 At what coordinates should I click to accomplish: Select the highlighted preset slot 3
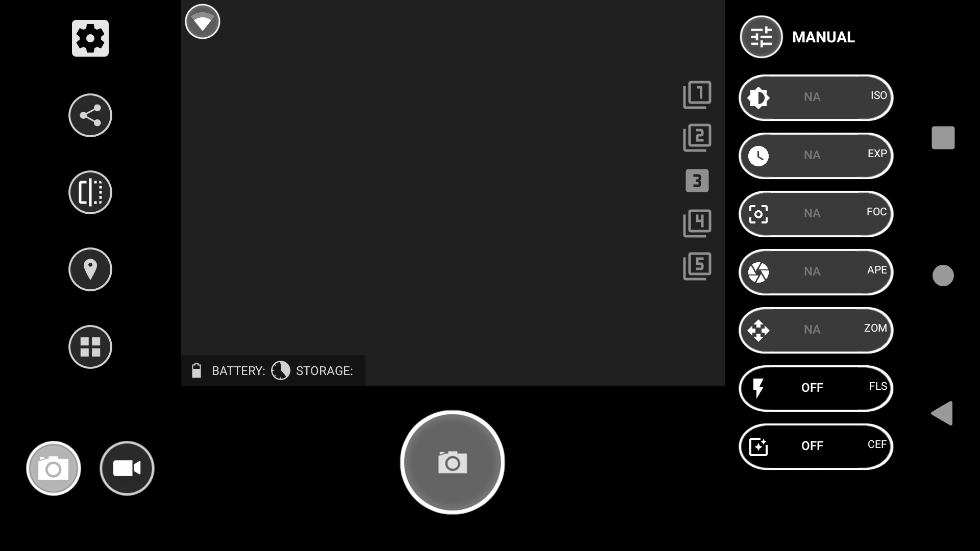tap(697, 181)
